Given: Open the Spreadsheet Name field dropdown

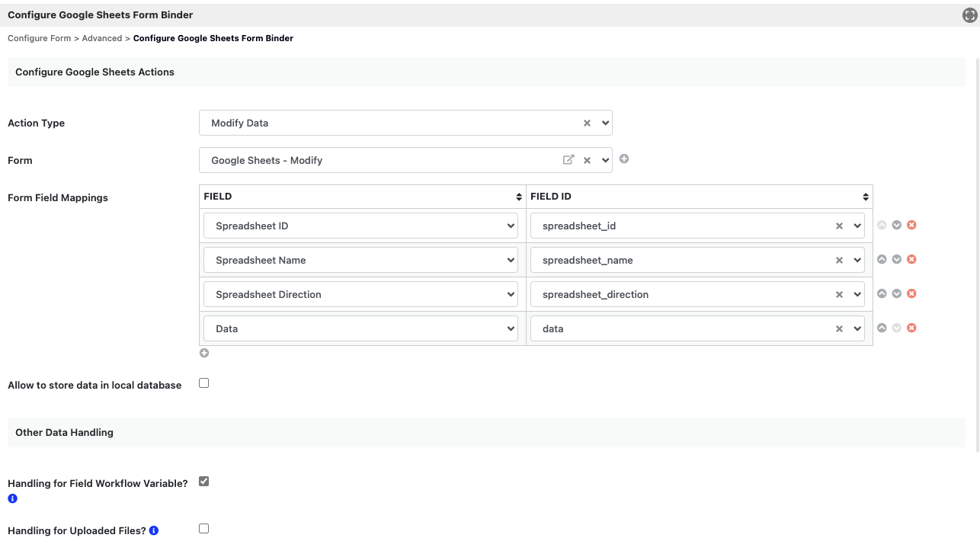Looking at the screenshot, I should [360, 260].
